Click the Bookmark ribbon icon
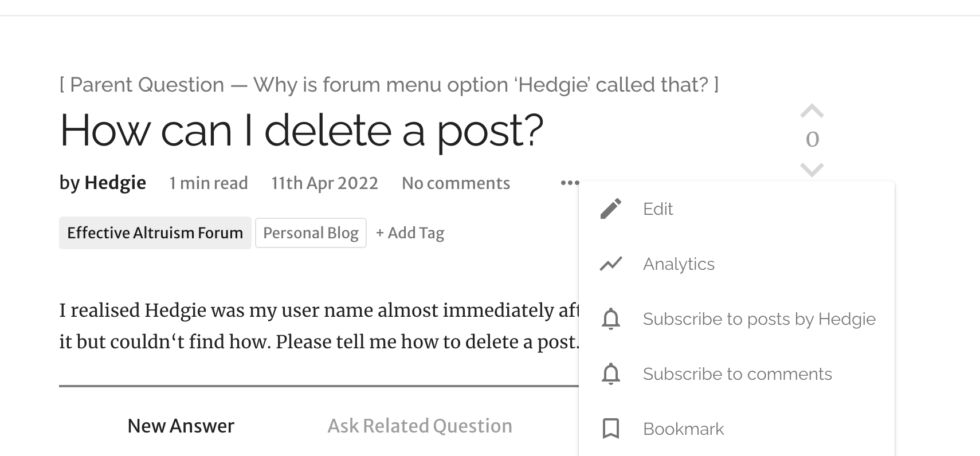980x456 pixels. 611,429
